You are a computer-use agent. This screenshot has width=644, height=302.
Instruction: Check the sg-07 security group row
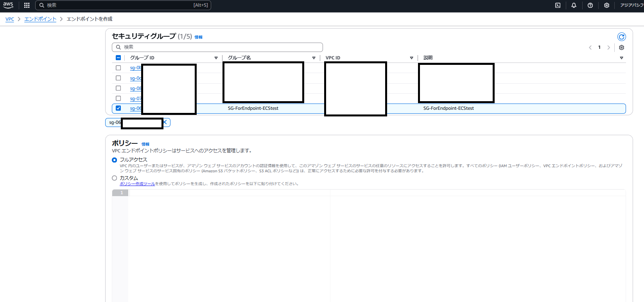click(118, 98)
